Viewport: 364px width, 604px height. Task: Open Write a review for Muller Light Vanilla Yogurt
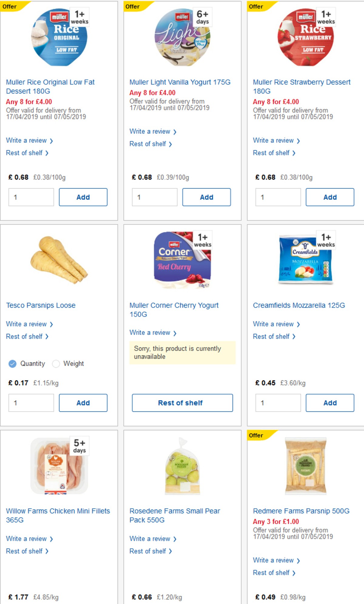click(150, 131)
